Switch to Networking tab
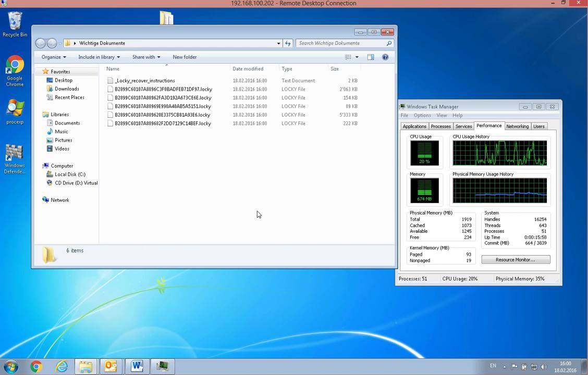Image resolution: width=588 pixels, height=375 pixels. pos(518,126)
